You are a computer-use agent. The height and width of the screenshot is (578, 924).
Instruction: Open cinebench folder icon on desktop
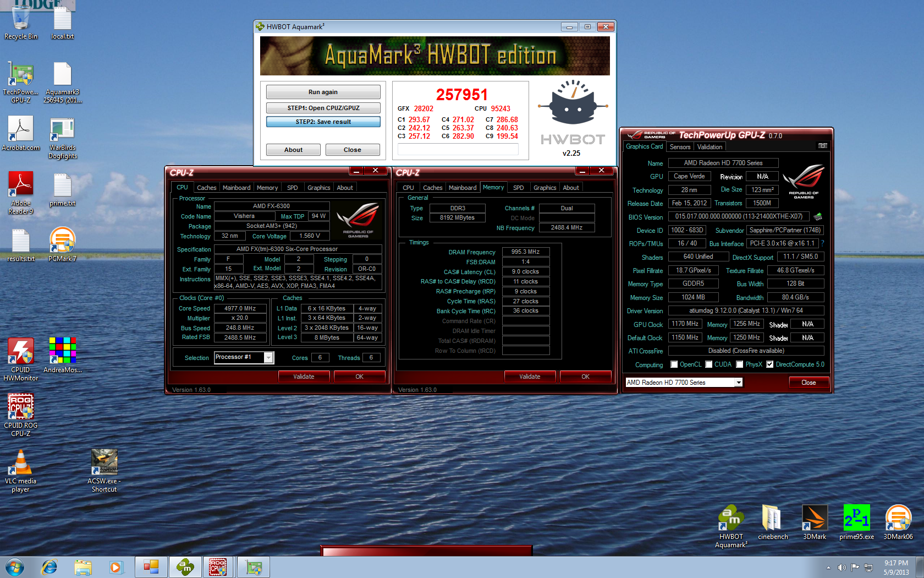[773, 522]
